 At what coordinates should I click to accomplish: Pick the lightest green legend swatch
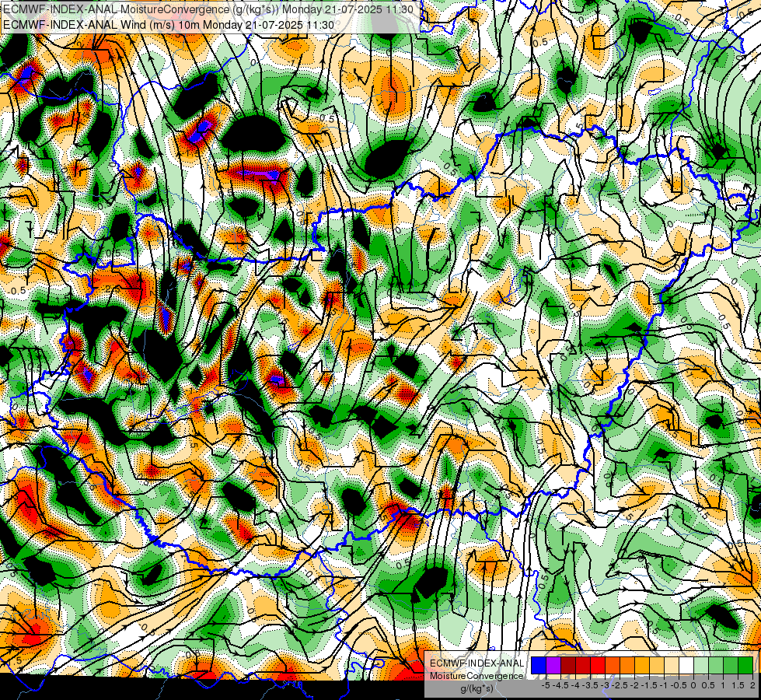(x=701, y=665)
